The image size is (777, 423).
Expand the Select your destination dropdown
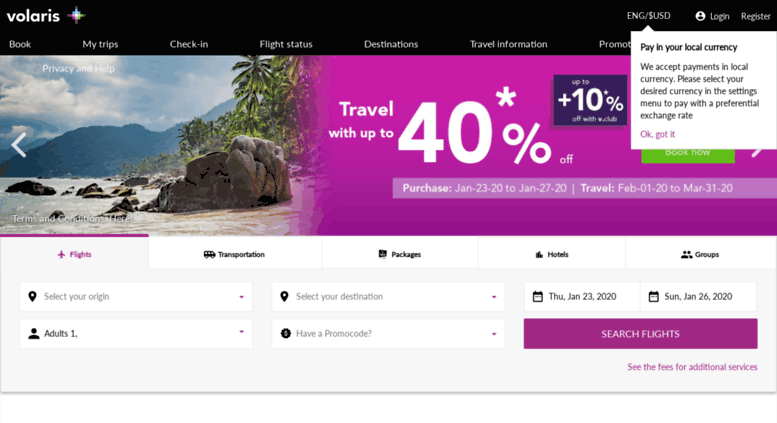click(388, 297)
